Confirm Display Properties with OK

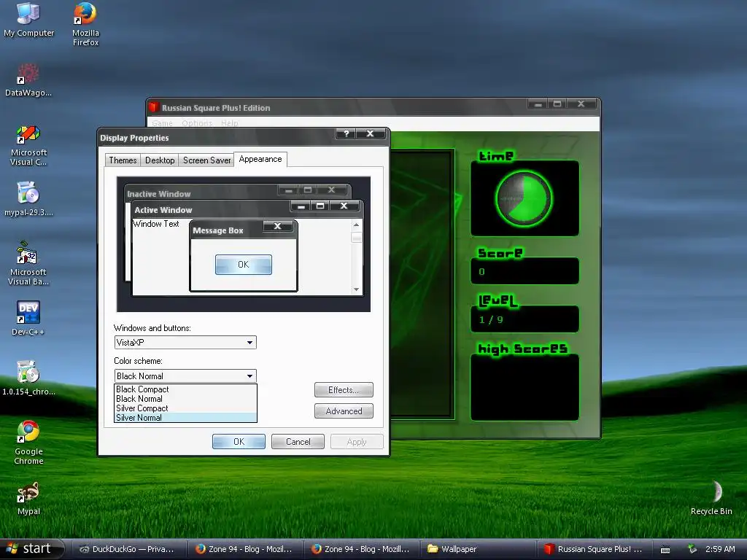tap(239, 441)
